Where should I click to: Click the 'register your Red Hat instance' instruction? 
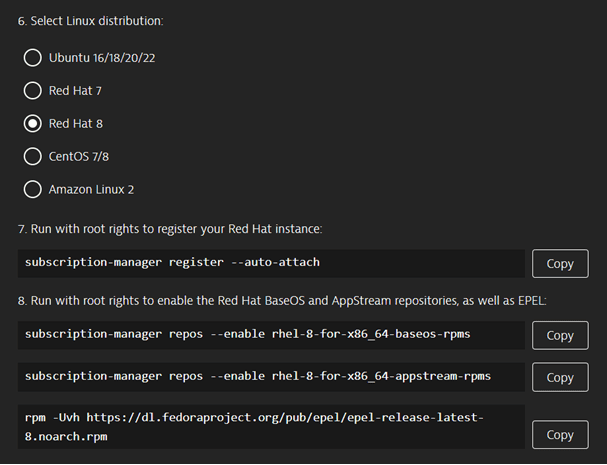coord(170,229)
